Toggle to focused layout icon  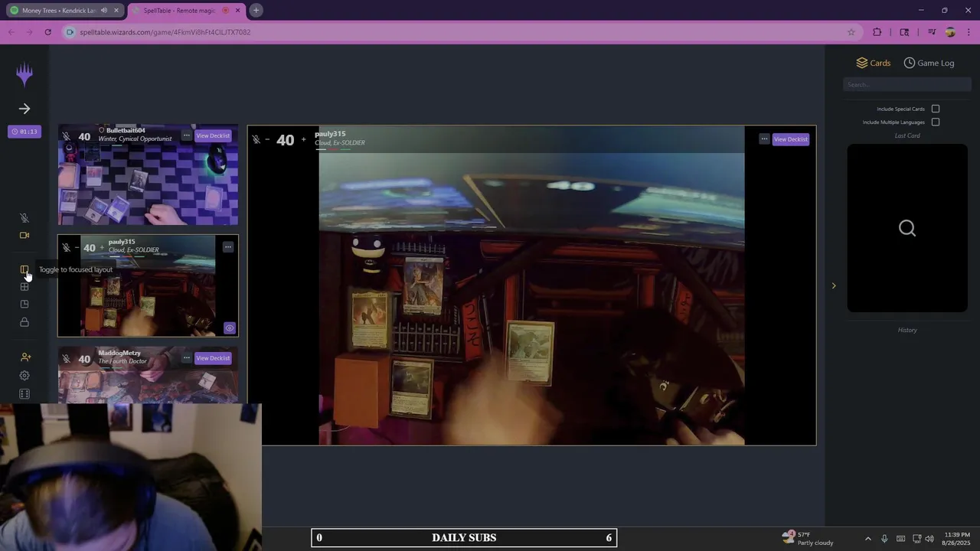24,269
